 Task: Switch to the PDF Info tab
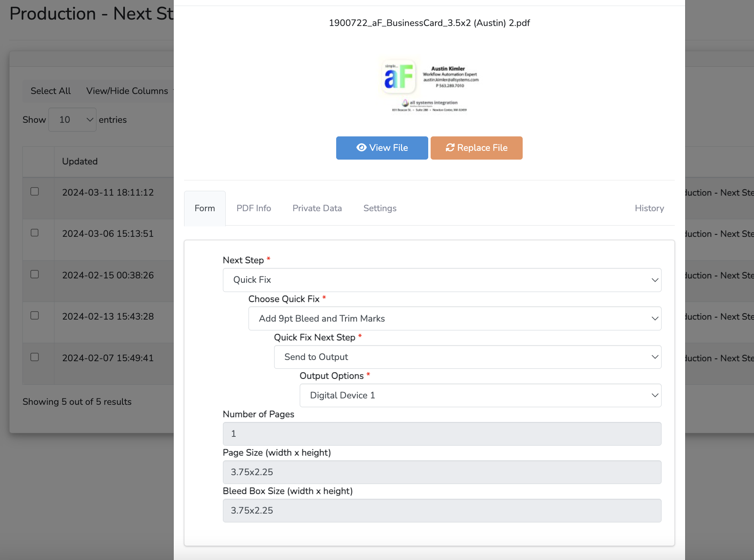(254, 208)
